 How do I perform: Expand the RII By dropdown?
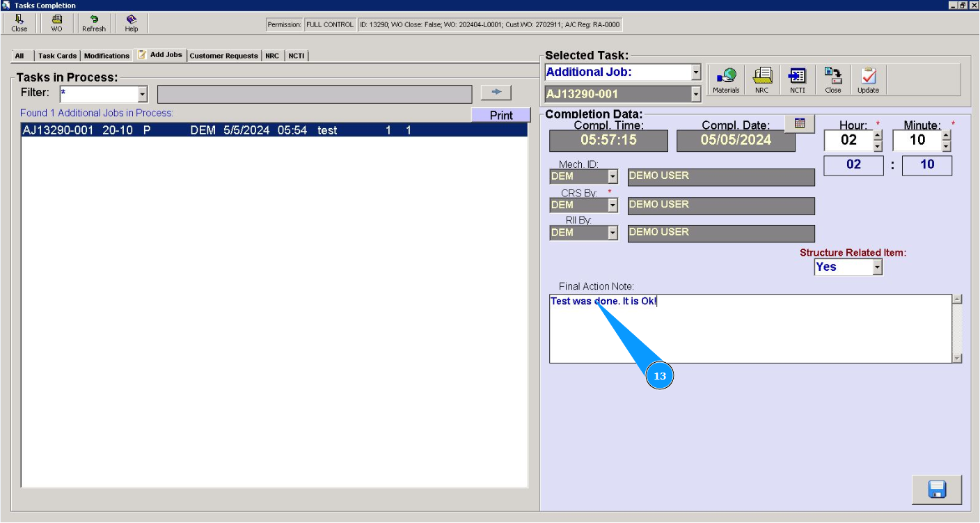(612, 233)
